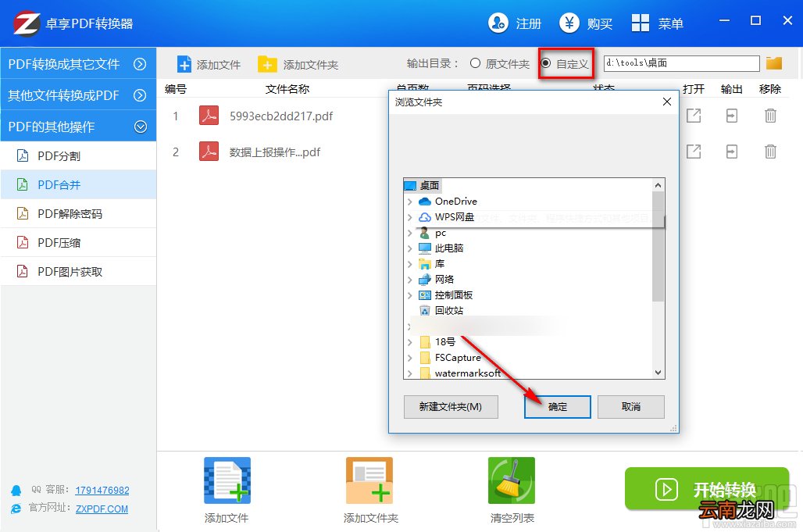Delete the 数据上报操作 pdf row
The width and height of the screenshot is (803, 532).
click(770, 152)
